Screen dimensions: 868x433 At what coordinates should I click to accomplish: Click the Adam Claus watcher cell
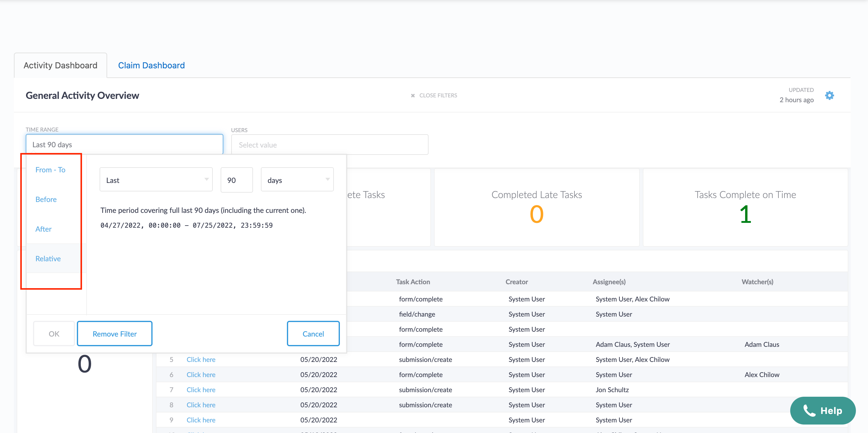[x=761, y=344]
